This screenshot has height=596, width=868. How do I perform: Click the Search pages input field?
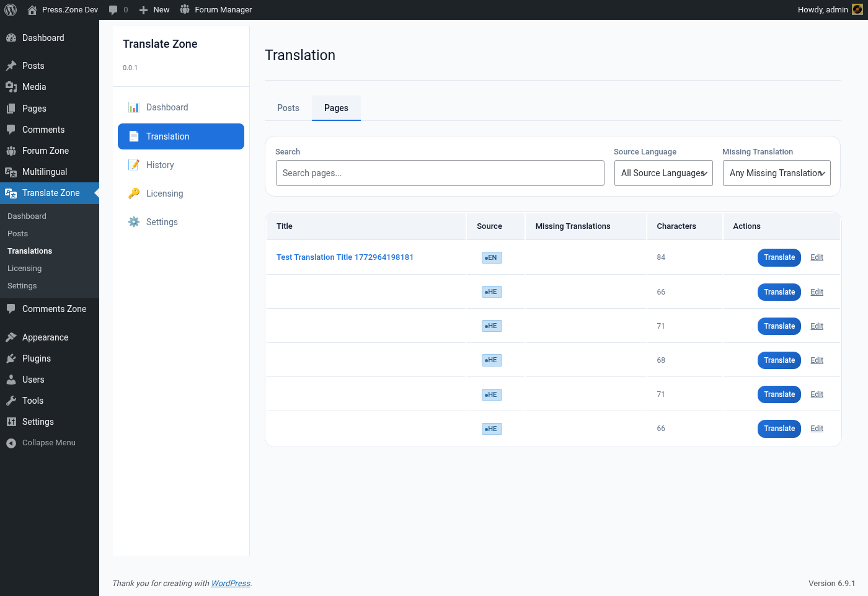click(x=440, y=173)
